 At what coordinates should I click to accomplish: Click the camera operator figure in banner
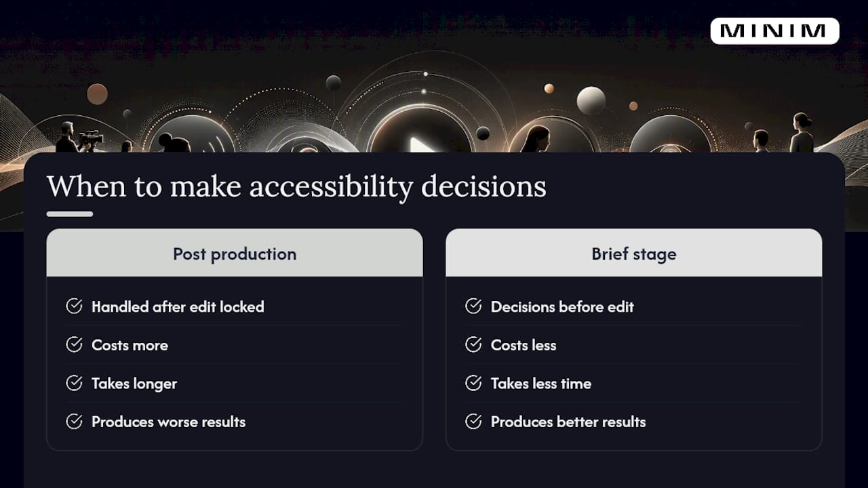click(x=77, y=138)
